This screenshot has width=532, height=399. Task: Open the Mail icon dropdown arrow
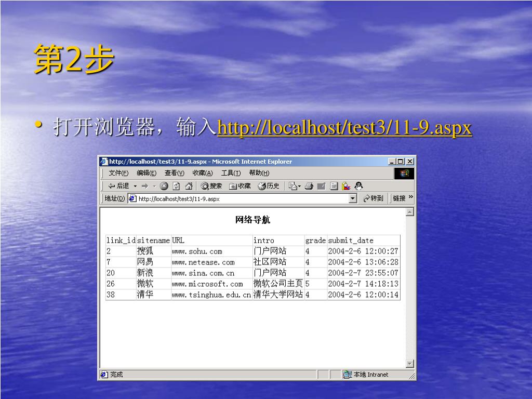pyautogui.click(x=300, y=187)
